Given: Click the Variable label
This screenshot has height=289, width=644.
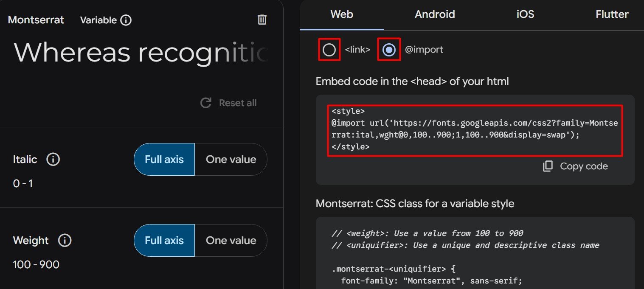Looking at the screenshot, I should tap(98, 20).
